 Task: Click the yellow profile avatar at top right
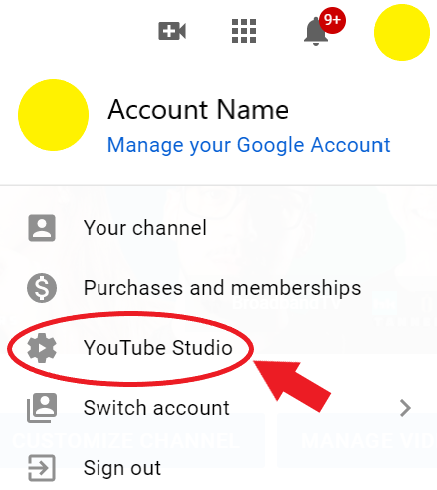click(x=402, y=32)
